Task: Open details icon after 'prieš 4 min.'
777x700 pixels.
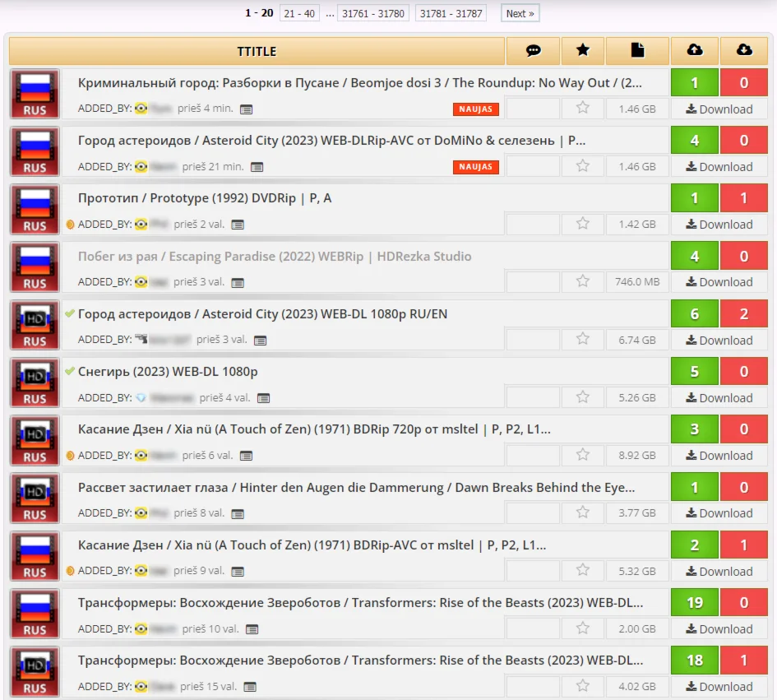Action: 247,109
